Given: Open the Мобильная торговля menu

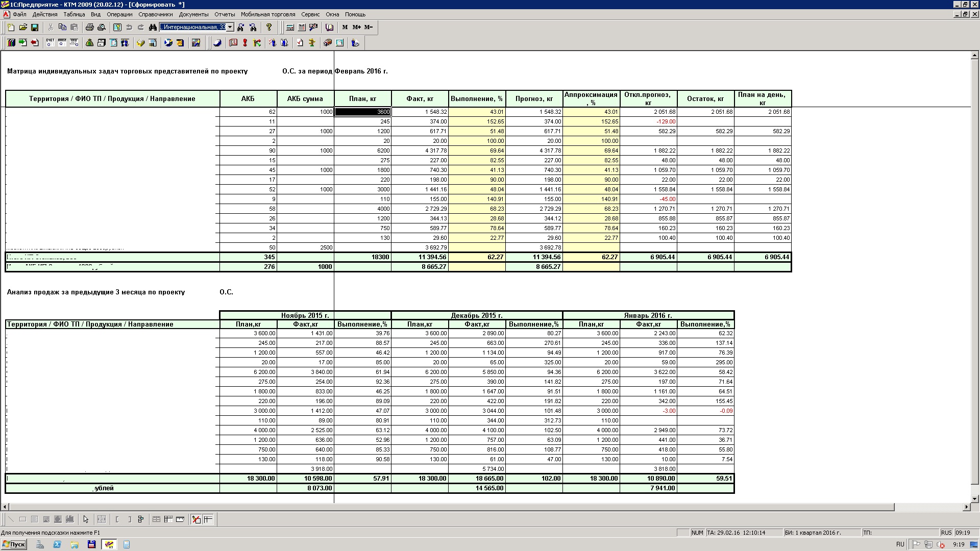Looking at the screenshot, I should click(268, 14).
